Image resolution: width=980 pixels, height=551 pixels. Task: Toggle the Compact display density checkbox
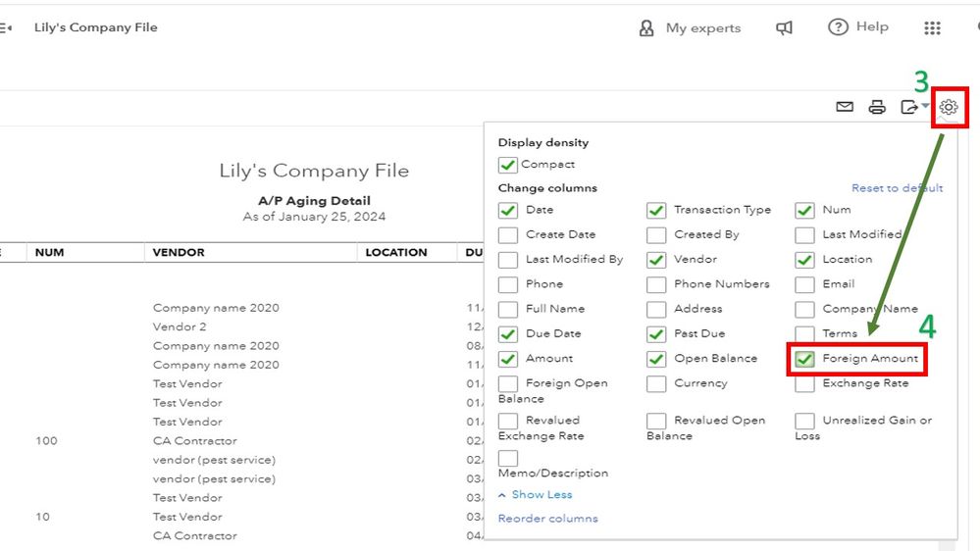tap(508, 165)
